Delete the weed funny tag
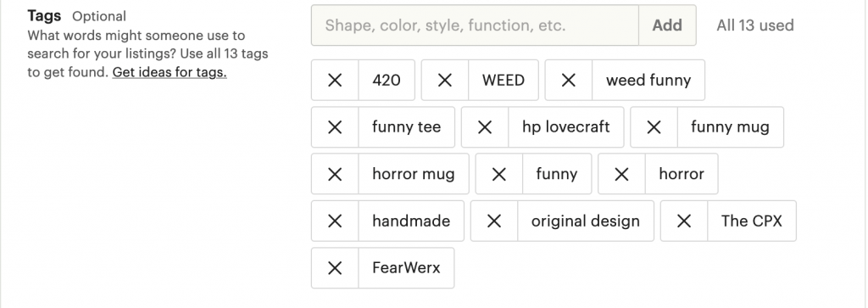868x308 pixels. 569,81
